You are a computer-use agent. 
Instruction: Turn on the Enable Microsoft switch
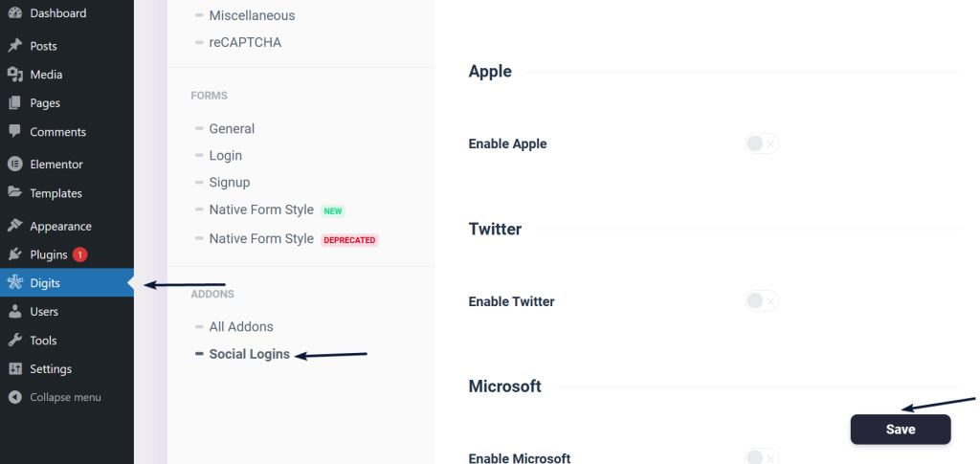(x=761, y=457)
